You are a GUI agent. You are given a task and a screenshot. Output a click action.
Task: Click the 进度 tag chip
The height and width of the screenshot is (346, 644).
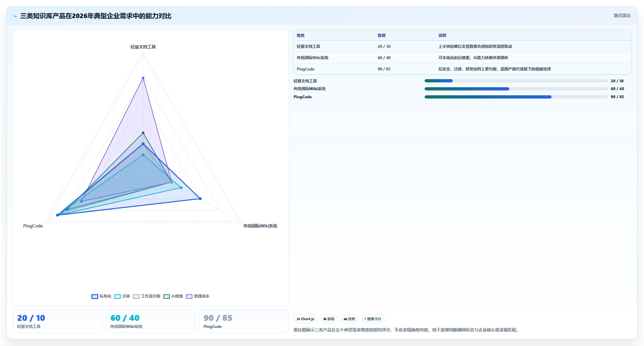[349, 319]
